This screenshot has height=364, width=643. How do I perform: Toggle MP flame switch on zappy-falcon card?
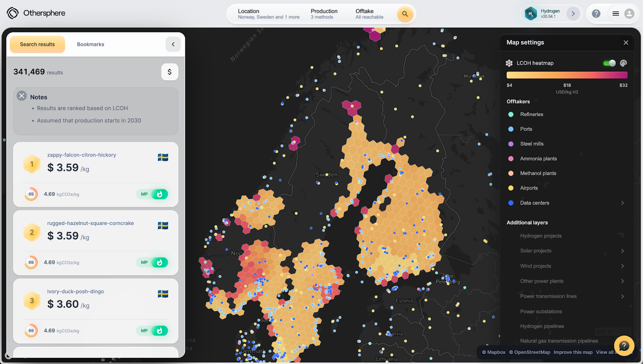[152, 194]
